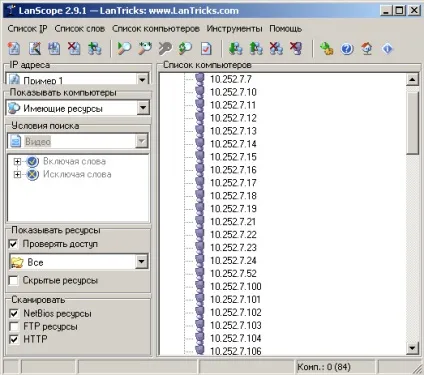Select computer 10.252.7.101
424x375 pixels.
click(x=236, y=299)
